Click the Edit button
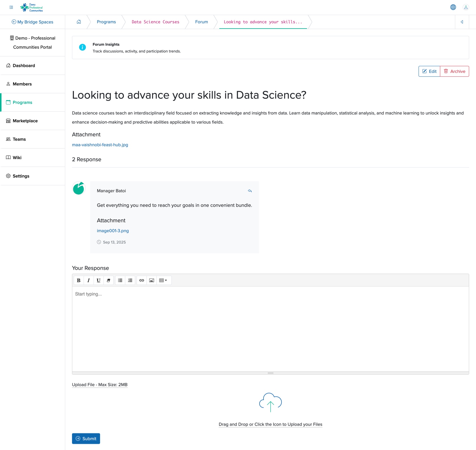 [x=429, y=71]
